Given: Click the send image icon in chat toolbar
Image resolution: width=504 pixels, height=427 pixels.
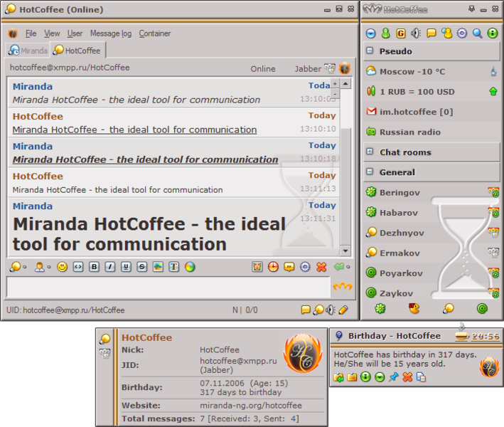Looking at the screenshot, I should (x=158, y=267).
